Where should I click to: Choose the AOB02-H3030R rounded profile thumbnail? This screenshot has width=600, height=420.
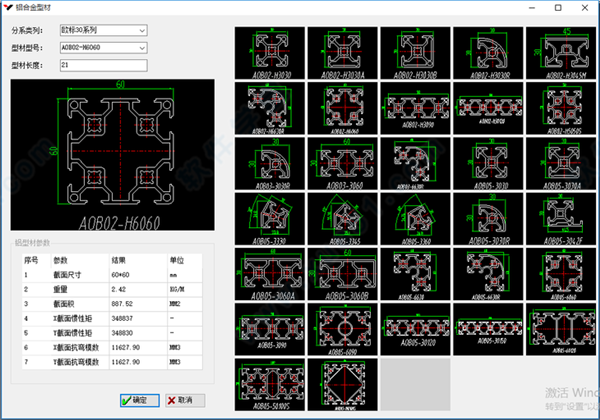click(488, 53)
